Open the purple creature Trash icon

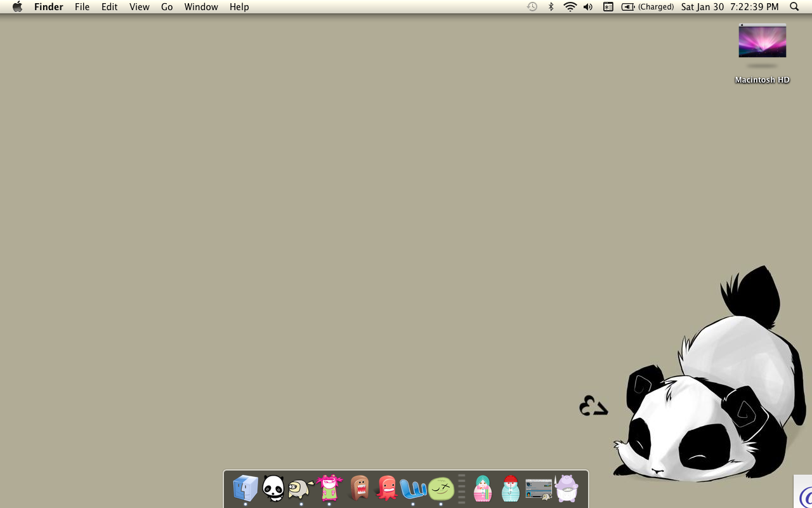click(566, 488)
